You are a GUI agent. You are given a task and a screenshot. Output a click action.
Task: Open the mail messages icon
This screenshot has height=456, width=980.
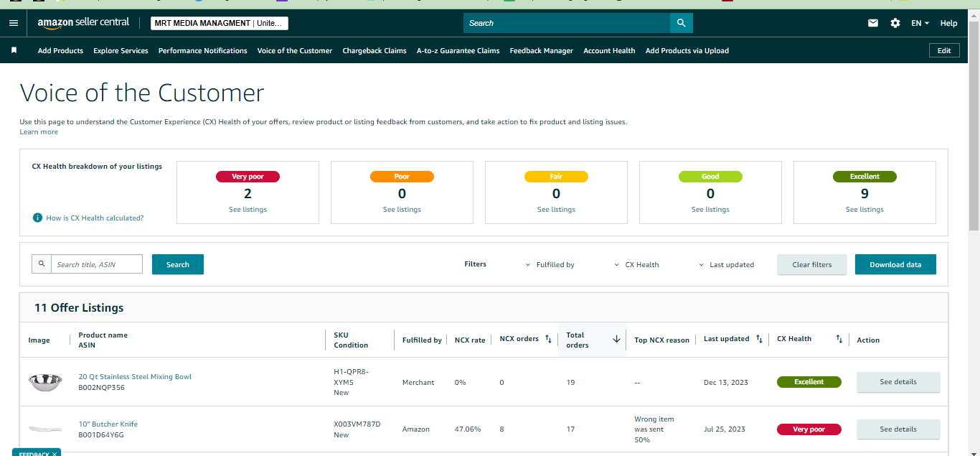(873, 23)
